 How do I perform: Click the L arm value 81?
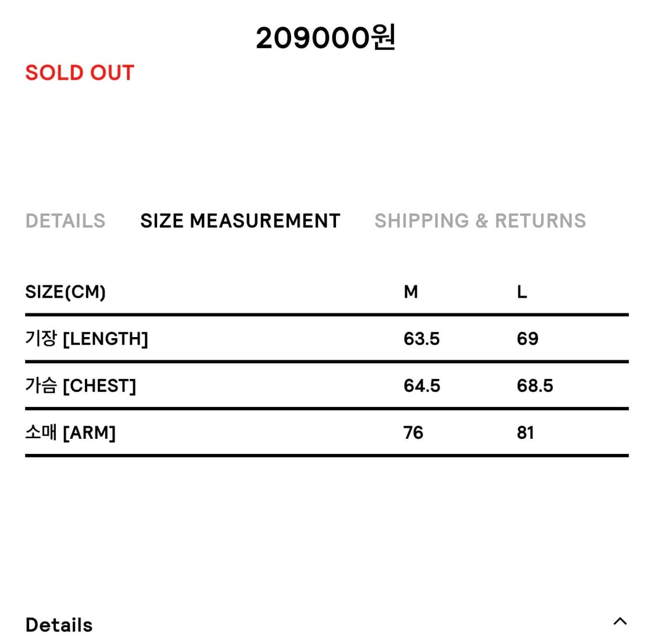tap(525, 432)
